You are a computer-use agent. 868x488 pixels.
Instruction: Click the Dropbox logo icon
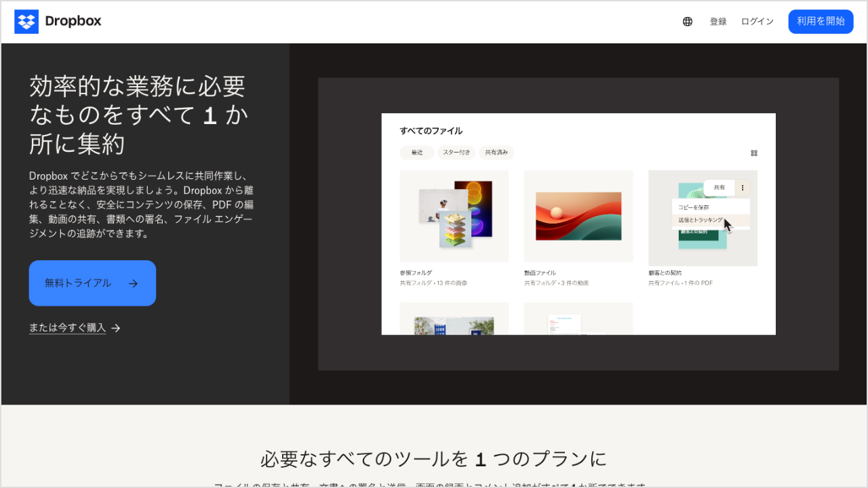26,22
